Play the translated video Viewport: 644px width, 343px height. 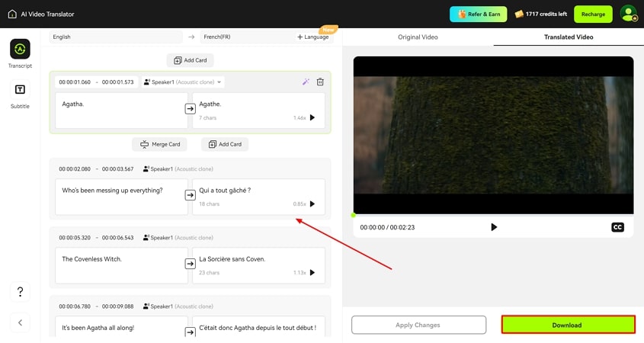click(494, 227)
